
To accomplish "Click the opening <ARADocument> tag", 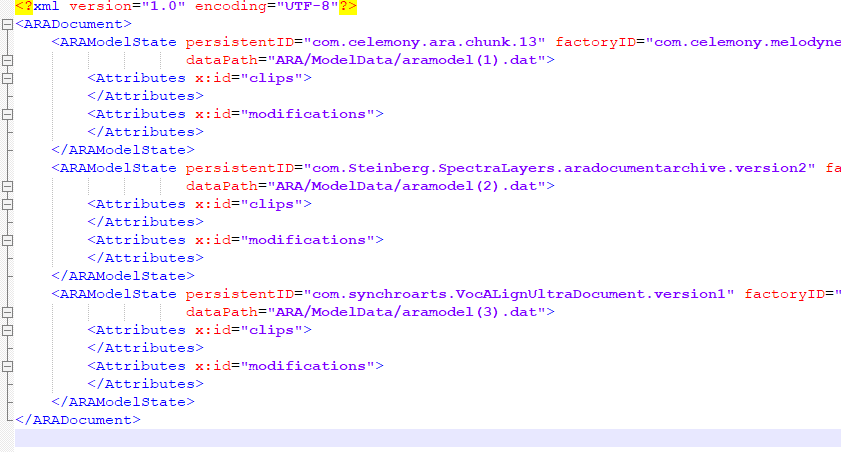I will point(73,24).
